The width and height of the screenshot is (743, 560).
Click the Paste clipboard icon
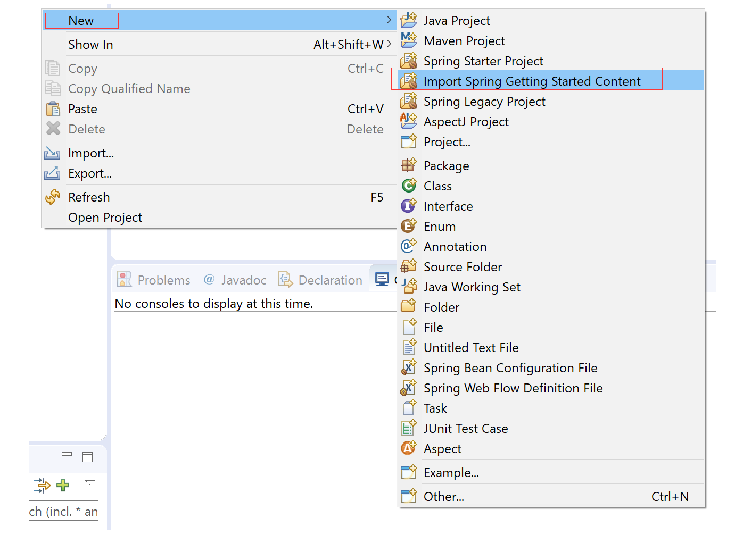coord(53,109)
